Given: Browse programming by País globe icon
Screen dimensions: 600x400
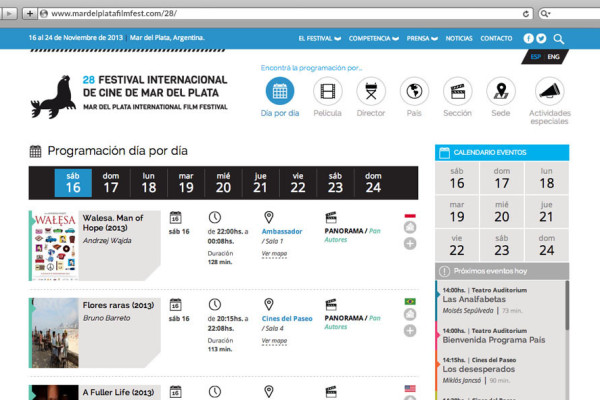Looking at the screenshot, I should point(414,91).
